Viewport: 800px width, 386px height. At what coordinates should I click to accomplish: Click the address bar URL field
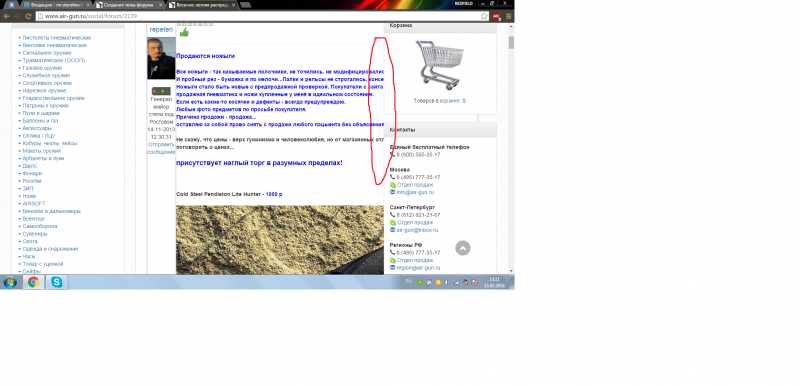point(258,16)
